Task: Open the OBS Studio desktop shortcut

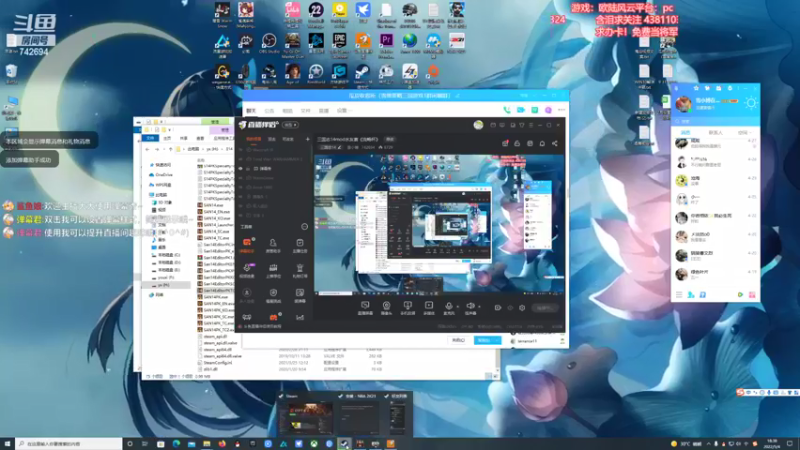Action: [x=269, y=44]
